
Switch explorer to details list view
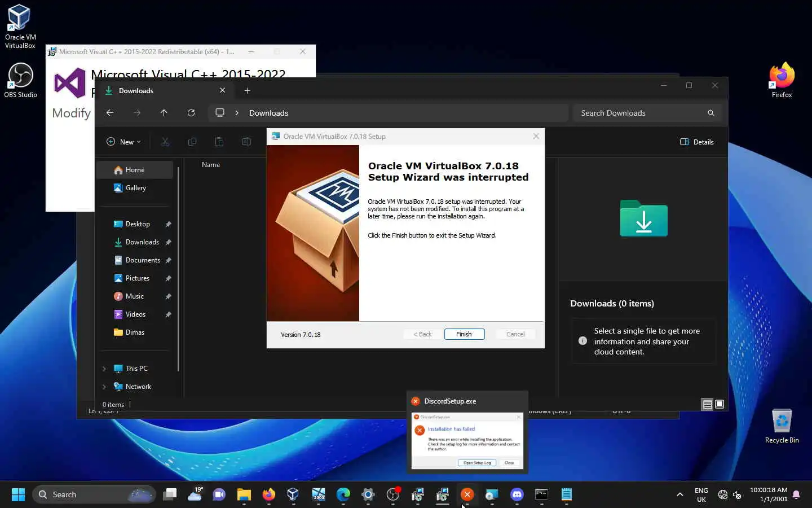tap(707, 404)
